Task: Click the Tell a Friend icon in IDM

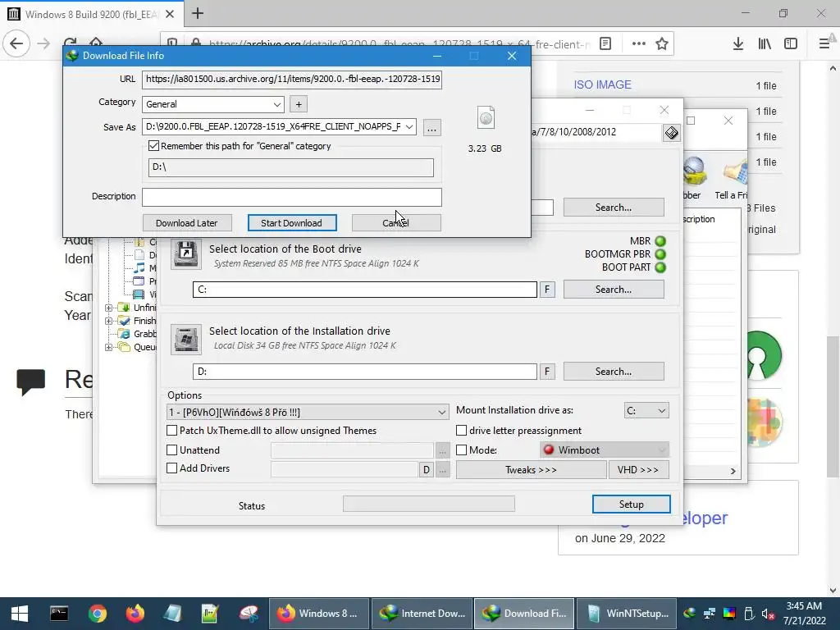Action: click(x=735, y=171)
